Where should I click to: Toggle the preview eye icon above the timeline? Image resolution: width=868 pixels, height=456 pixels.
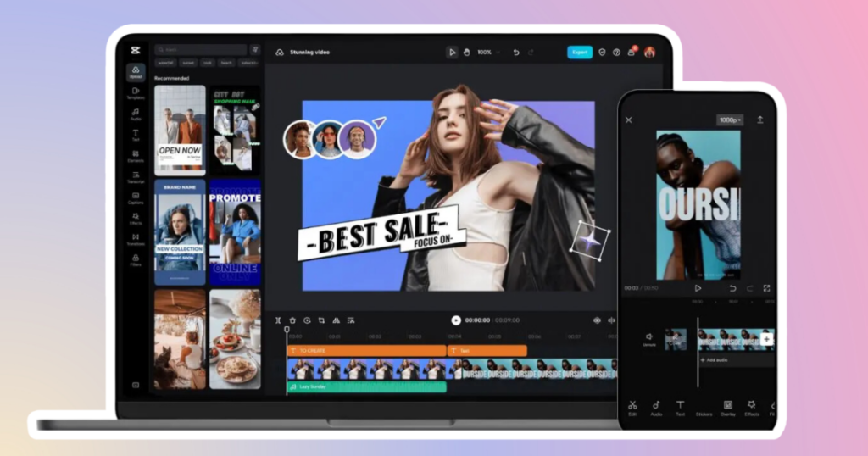tap(597, 320)
